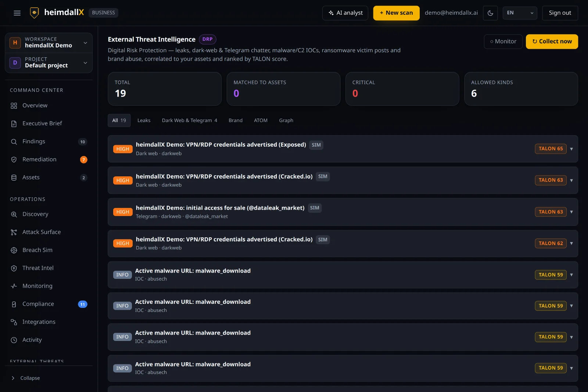Click the Executive Brief document icon
This screenshot has width=588, height=392.
pos(14,124)
